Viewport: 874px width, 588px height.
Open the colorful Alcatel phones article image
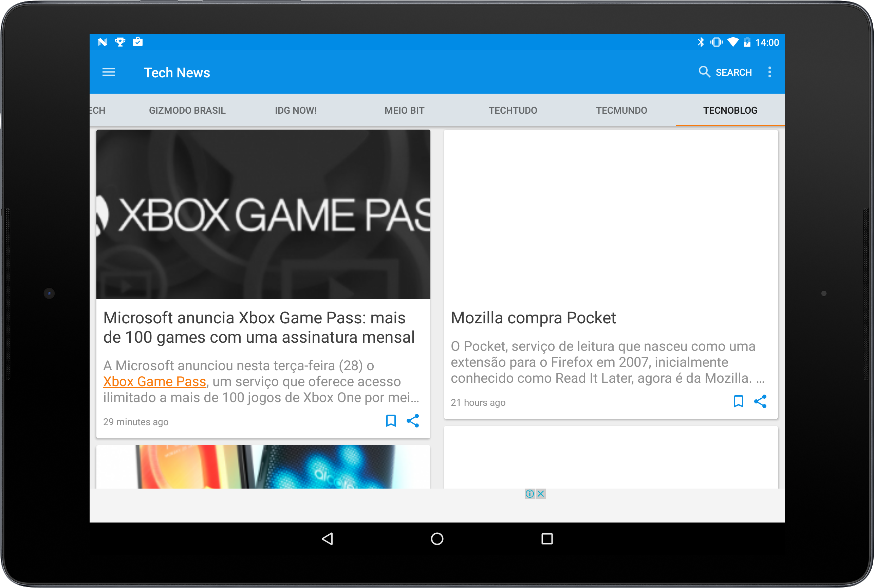(263, 467)
